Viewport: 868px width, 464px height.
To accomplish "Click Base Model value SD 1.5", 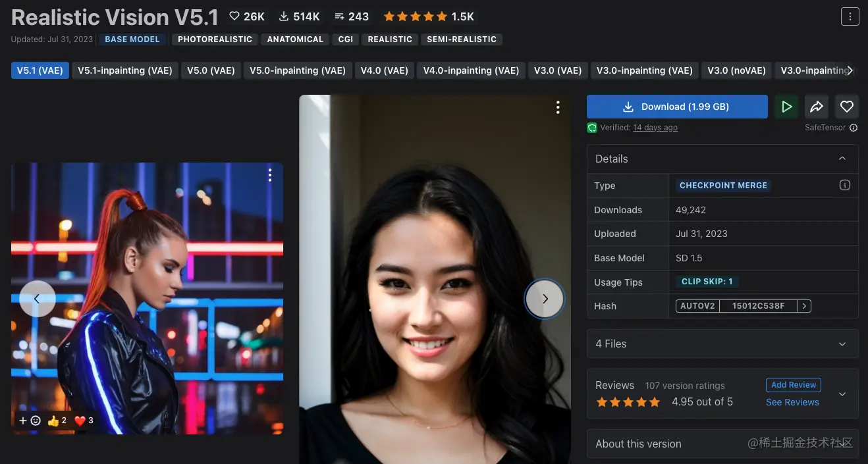I will click(689, 258).
